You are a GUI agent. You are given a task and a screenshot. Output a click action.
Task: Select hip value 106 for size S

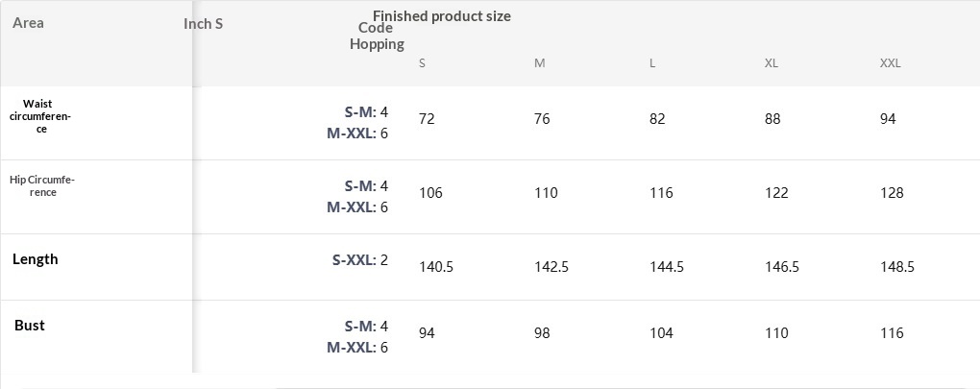coord(430,193)
